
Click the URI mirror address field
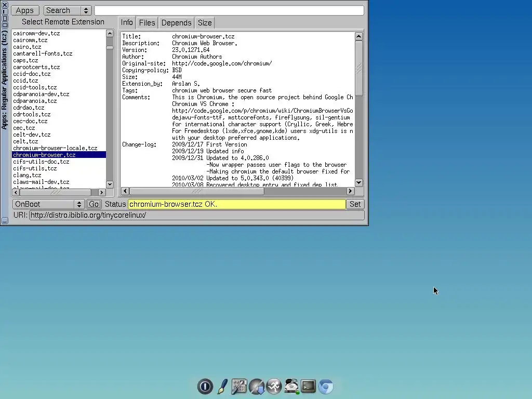tap(197, 215)
